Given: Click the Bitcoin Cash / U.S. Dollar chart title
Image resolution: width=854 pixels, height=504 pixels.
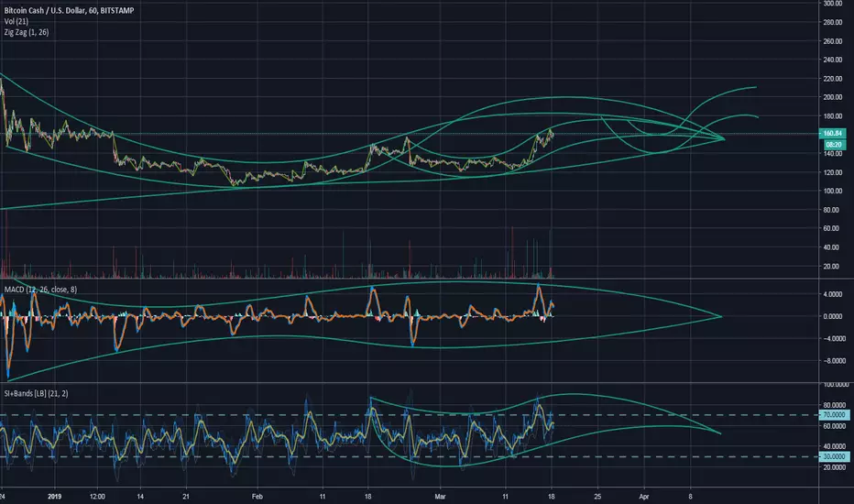Looking at the screenshot, I should [69, 10].
